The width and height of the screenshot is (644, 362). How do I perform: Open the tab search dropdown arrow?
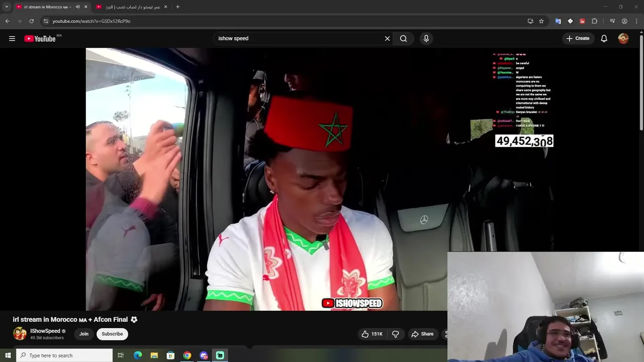coord(7,7)
